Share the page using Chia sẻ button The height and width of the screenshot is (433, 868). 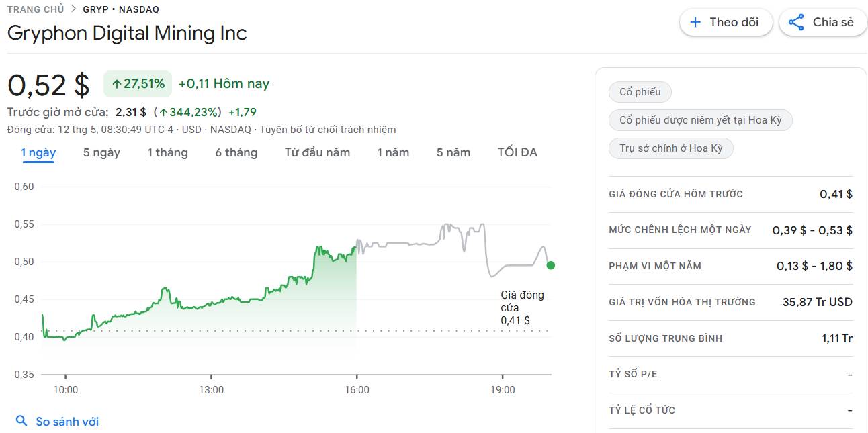(823, 22)
